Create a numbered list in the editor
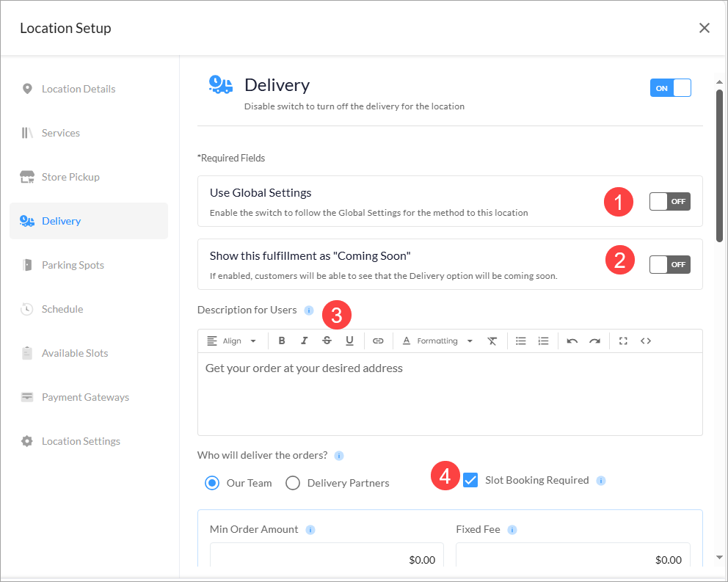This screenshot has width=728, height=582. [x=543, y=341]
